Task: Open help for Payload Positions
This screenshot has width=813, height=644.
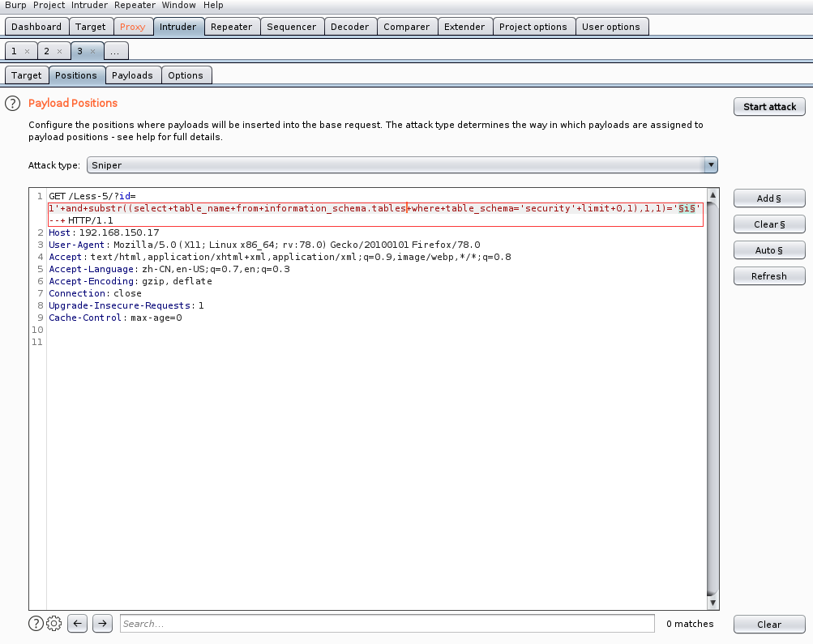Action: pos(12,104)
